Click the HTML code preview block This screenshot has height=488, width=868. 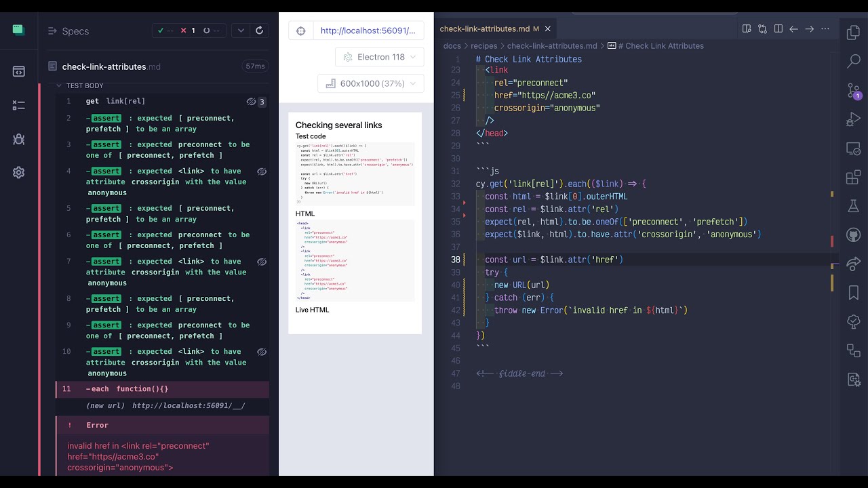[355, 261]
